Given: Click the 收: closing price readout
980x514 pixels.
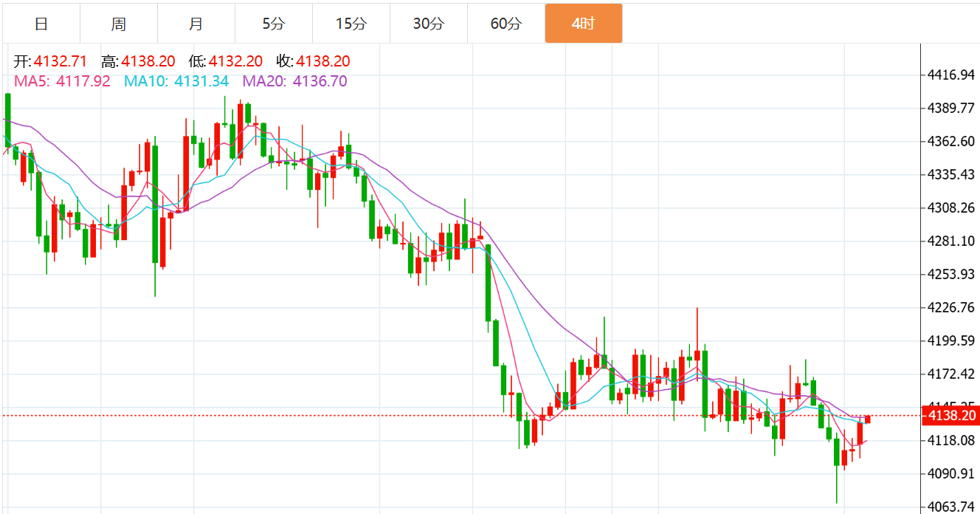Looking at the screenshot, I should tap(313, 61).
